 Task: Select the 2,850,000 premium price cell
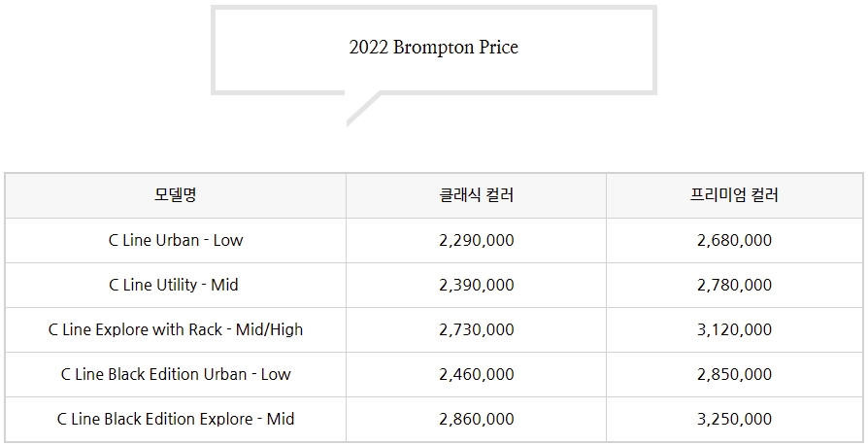(x=734, y=375)
